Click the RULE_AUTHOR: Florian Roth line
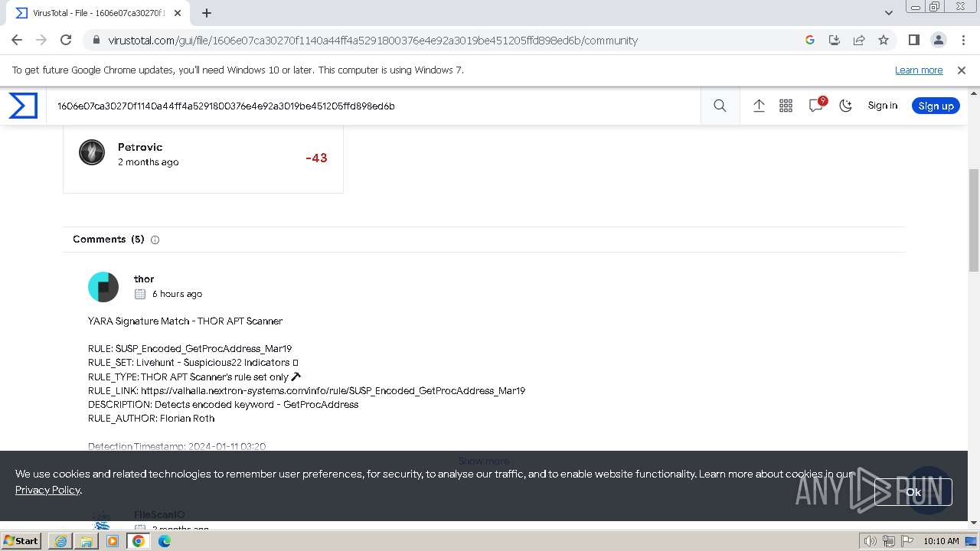The image size is (980, 551). [152, 418]
